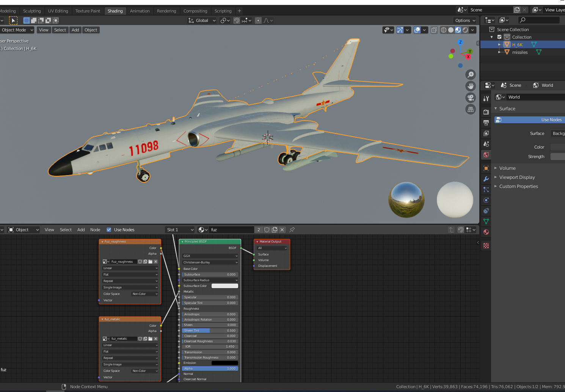Add a new workspace with plus button

[239, 11]
